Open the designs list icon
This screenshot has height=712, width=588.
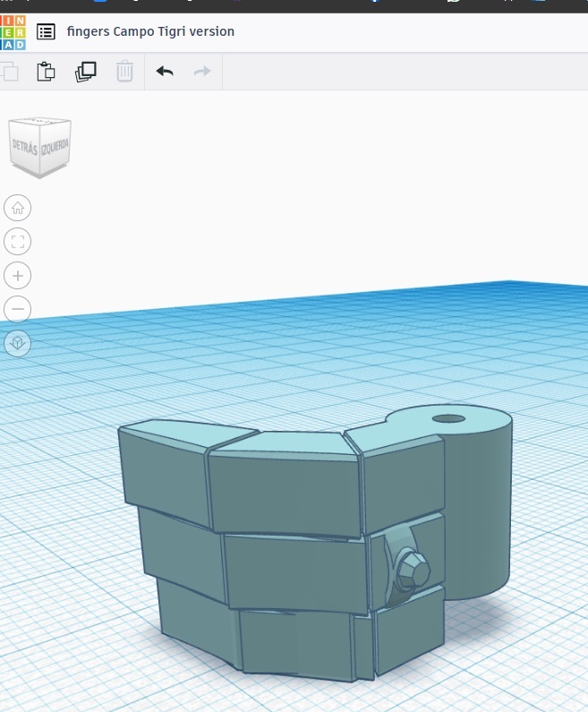click(46, 32)
